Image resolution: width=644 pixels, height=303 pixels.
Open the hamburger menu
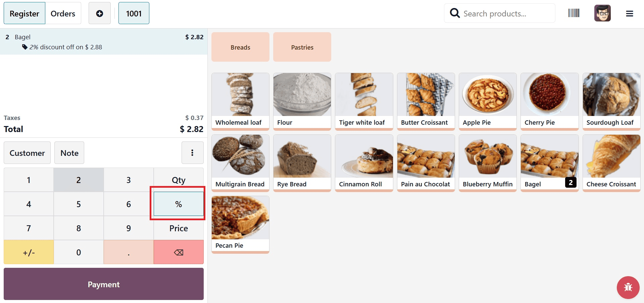(x=630, y=13)
